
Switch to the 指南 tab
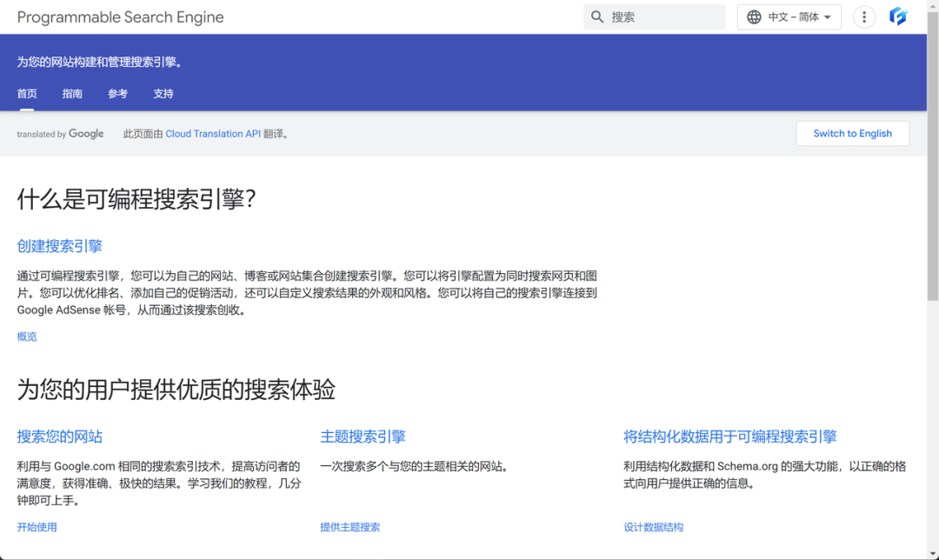tap(72, 93)
